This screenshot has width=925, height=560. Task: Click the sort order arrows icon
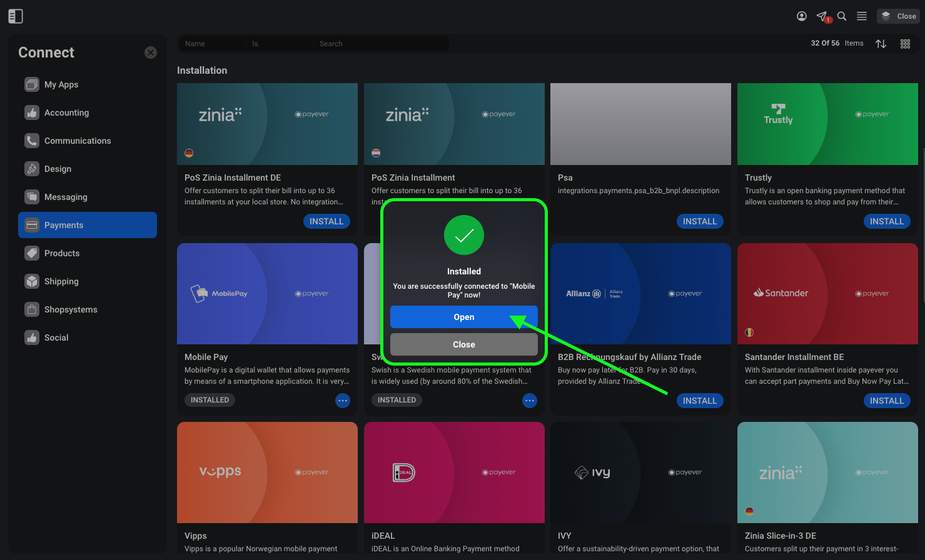[881, 44]
